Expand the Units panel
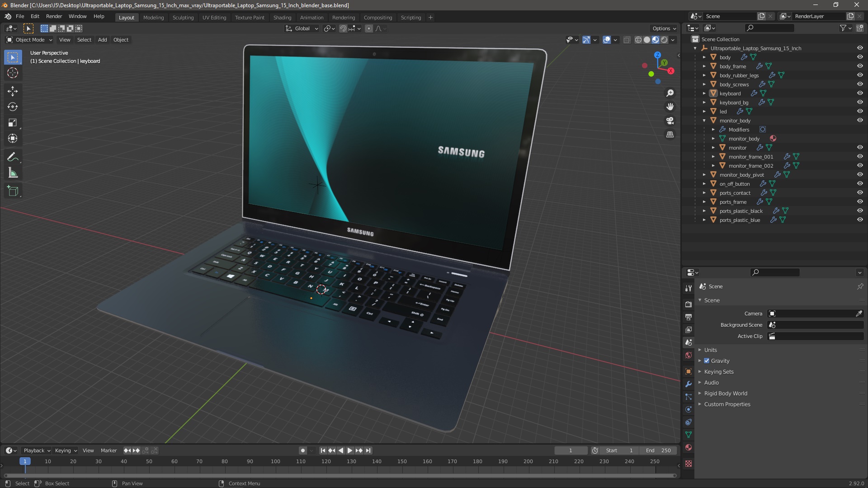 point(710,350)
